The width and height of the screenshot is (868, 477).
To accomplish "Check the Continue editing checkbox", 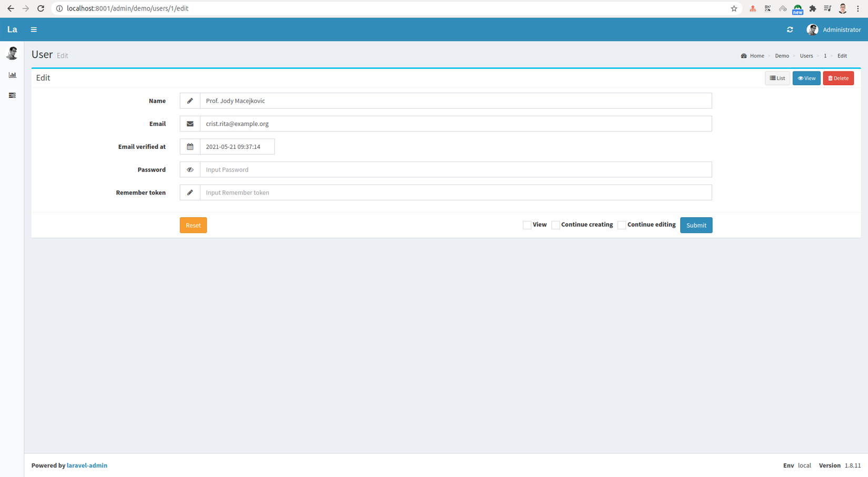I will [621, 225].
